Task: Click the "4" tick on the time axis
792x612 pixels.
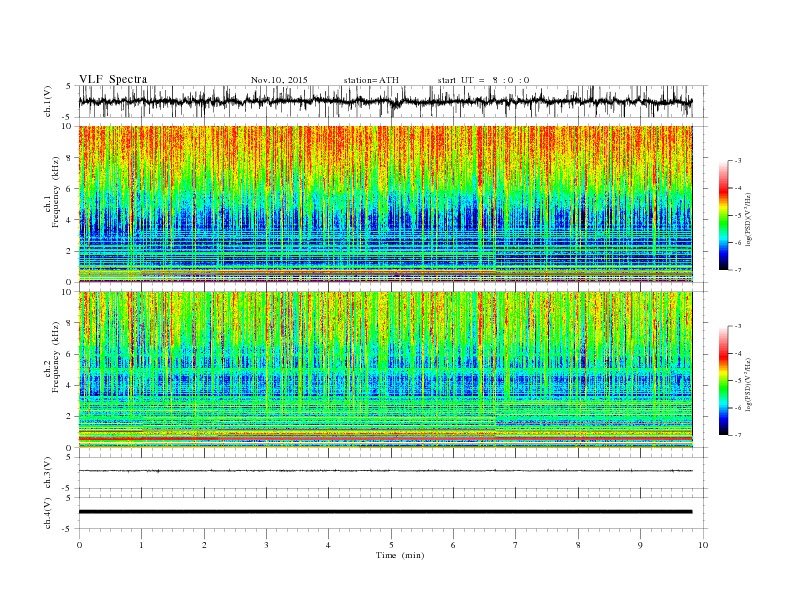Action: pos(328,545)
